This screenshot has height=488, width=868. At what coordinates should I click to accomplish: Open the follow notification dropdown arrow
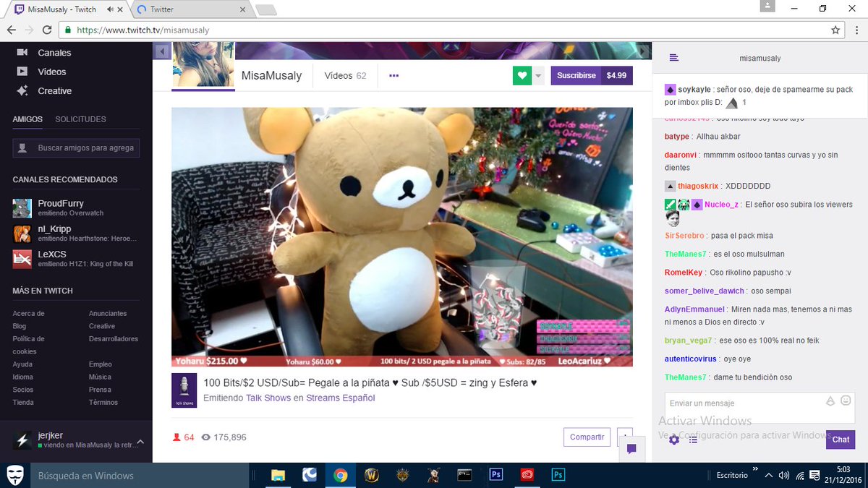[x=539, y=75]
